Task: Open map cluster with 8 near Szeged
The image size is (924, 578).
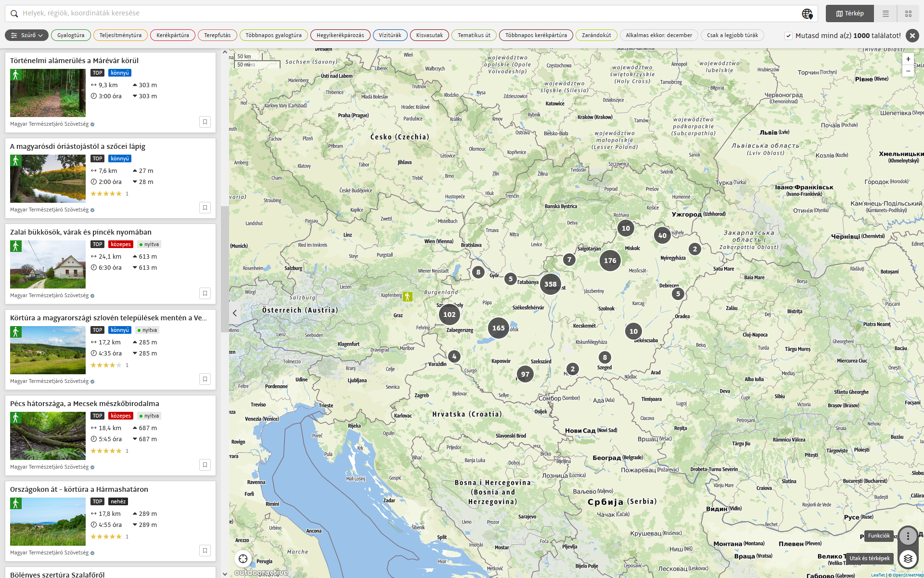Action: [x=605, y=357]
